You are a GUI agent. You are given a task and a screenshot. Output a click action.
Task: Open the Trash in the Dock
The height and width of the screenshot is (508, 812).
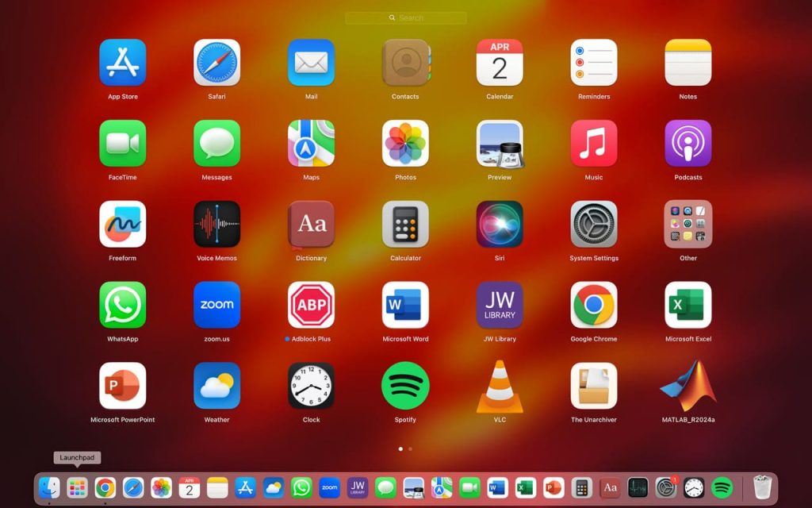click(762, 488)
